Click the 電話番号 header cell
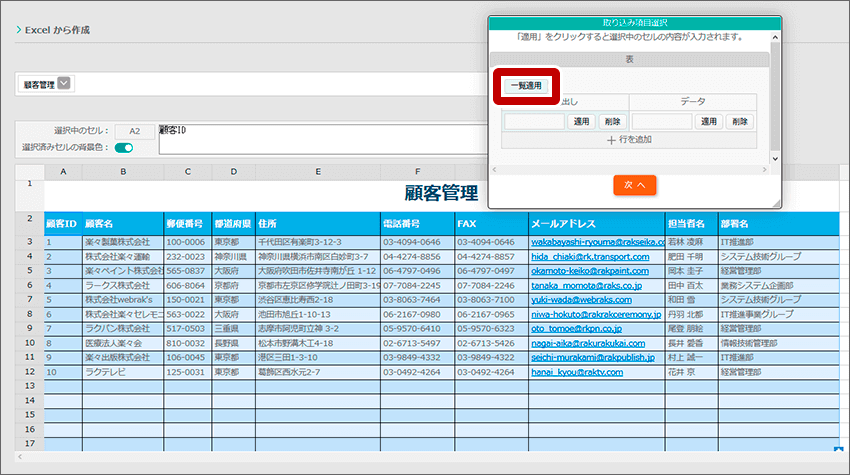Image resolution: width=850 pixels, height=475 pixels. [417, 223]
